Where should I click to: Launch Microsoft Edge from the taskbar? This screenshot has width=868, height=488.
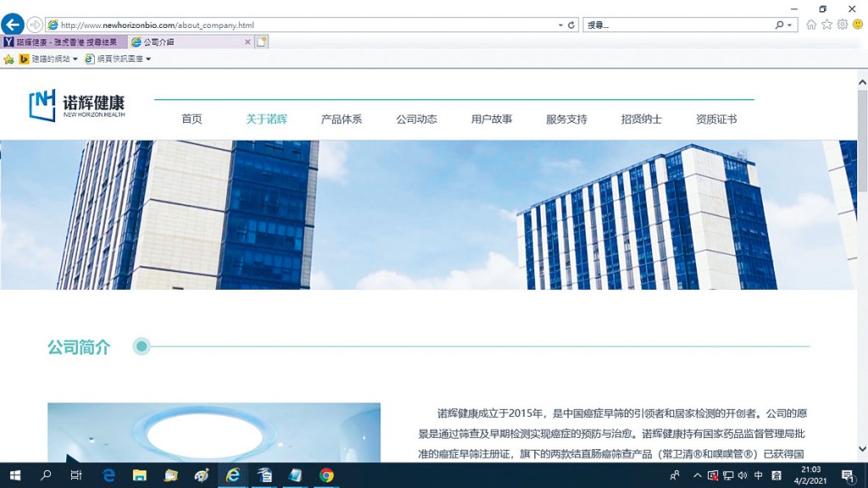click(x=108, y=475)
